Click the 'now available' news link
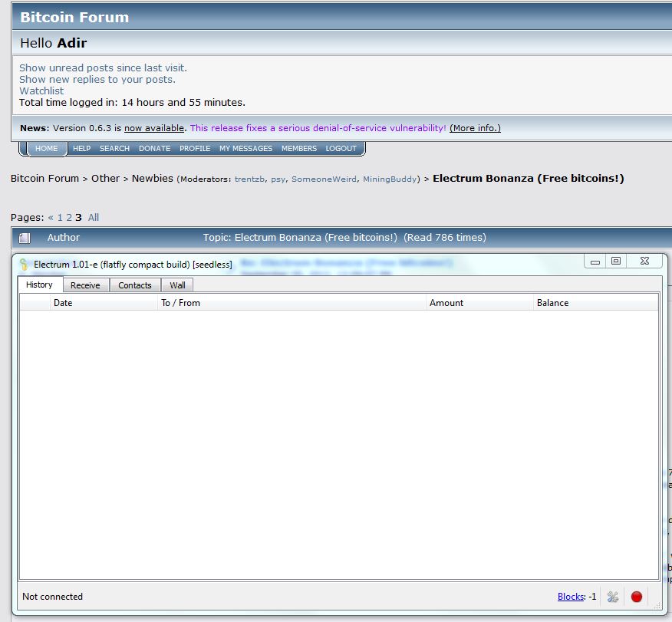This screenshot has height=622, width=672. click(x=154, y=128)
